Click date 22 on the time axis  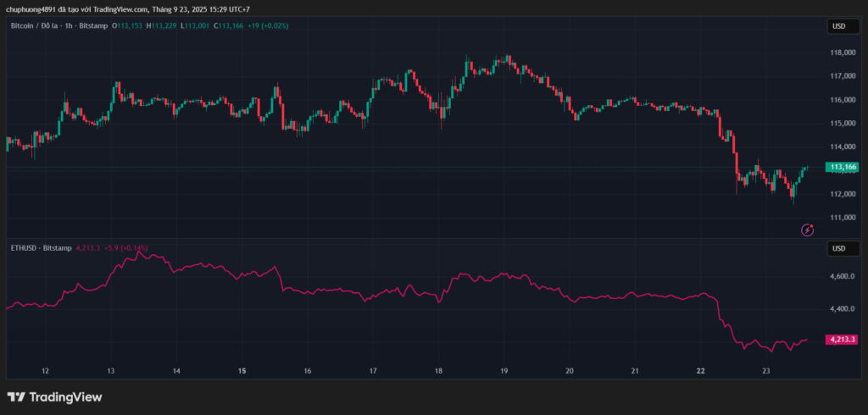coord(699,371)
